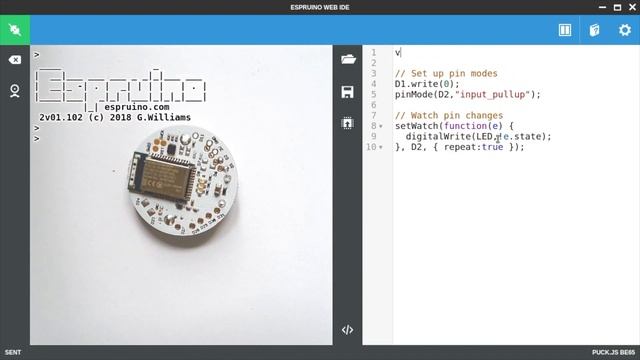
Task: Collapse code fold arrow on line 8
Action: click(x=381, y=126)
